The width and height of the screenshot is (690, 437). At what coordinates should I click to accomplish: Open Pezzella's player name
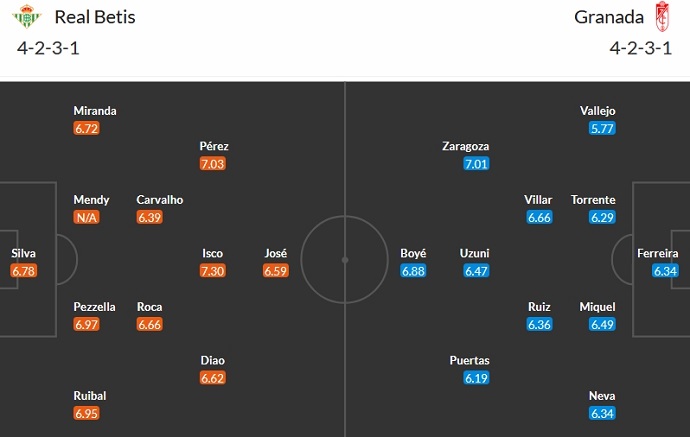pyautogui.click(x=94, y=306)
